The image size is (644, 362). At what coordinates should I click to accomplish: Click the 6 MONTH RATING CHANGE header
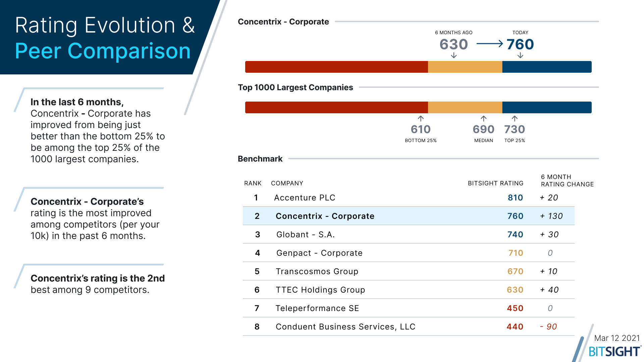pyautogui.click(x=567, y=181)
